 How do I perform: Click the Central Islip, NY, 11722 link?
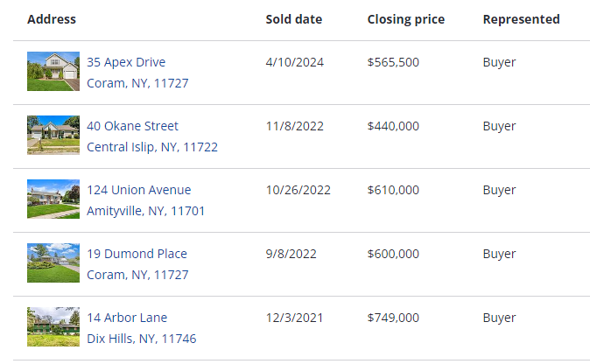[152, 147]
